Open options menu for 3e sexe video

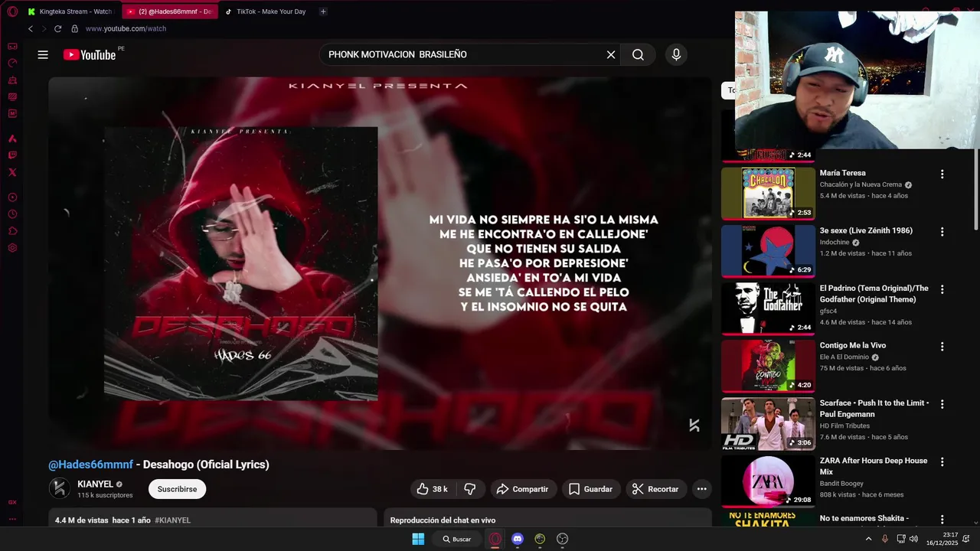click(x=942, y=231)
